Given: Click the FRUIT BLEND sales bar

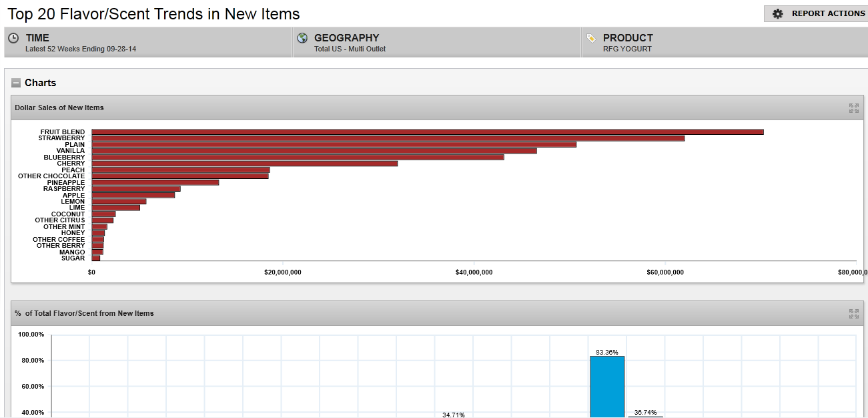Looking at the screenshot, I should coord(427,132).
